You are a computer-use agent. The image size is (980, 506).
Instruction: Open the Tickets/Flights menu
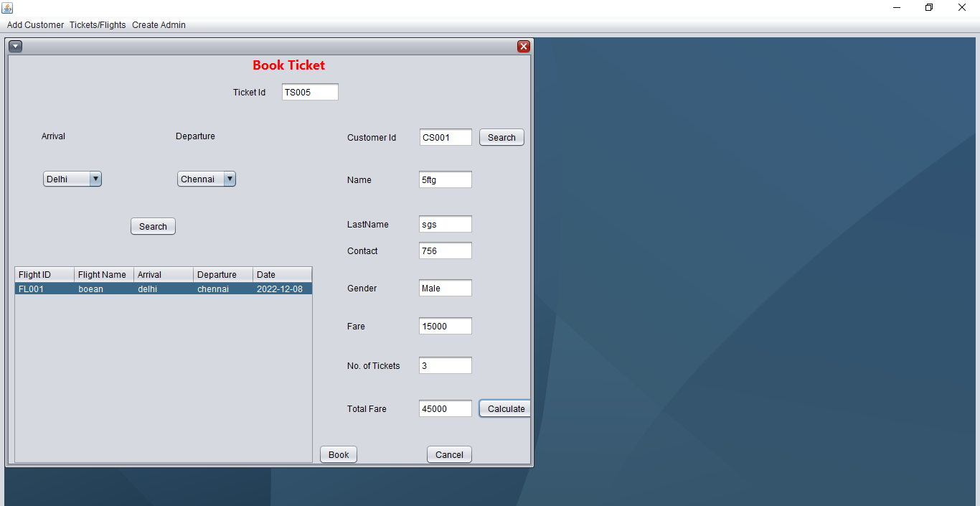coord(97,24)
